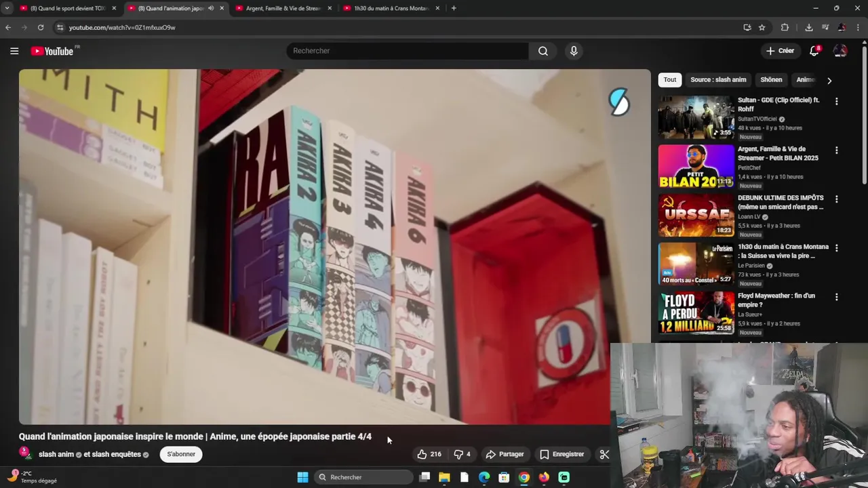Open Le Parisien Crans Montana thumbnail
Image resolution: width=868 pixels, height=488 pixels.
pyautogui.click(x=696, y=264)
